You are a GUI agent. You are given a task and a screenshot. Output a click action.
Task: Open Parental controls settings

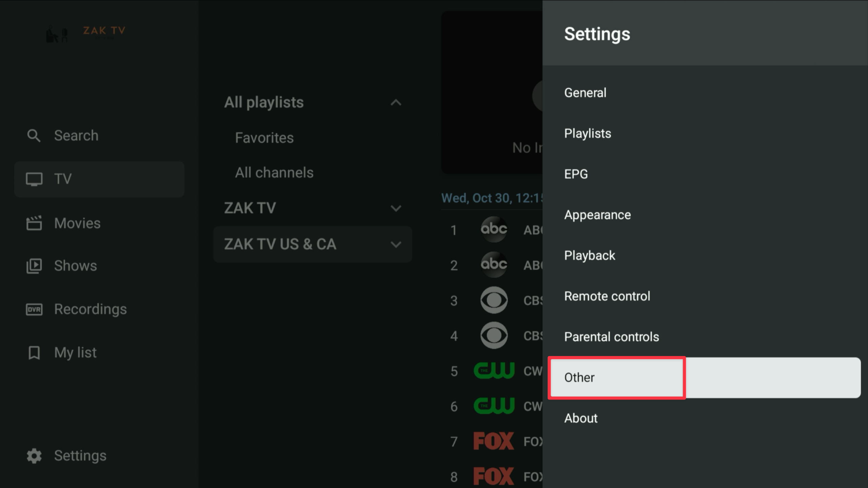click(x=611, y=337)
